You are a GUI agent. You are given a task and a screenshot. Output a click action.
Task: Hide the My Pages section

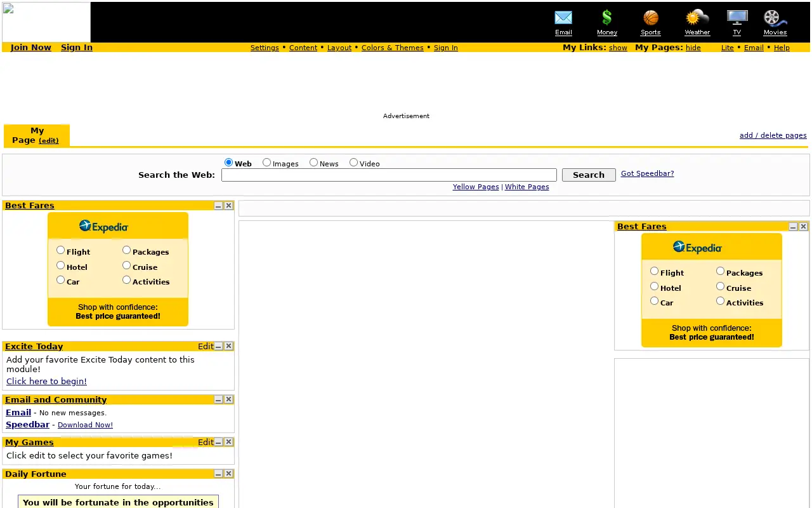click(x=693, y=48)
